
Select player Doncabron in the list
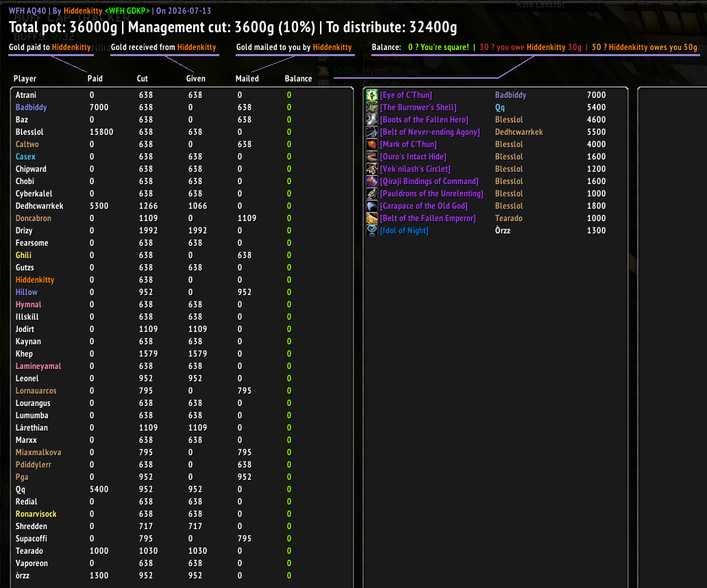pyautogui.click(x=34, y=218)
